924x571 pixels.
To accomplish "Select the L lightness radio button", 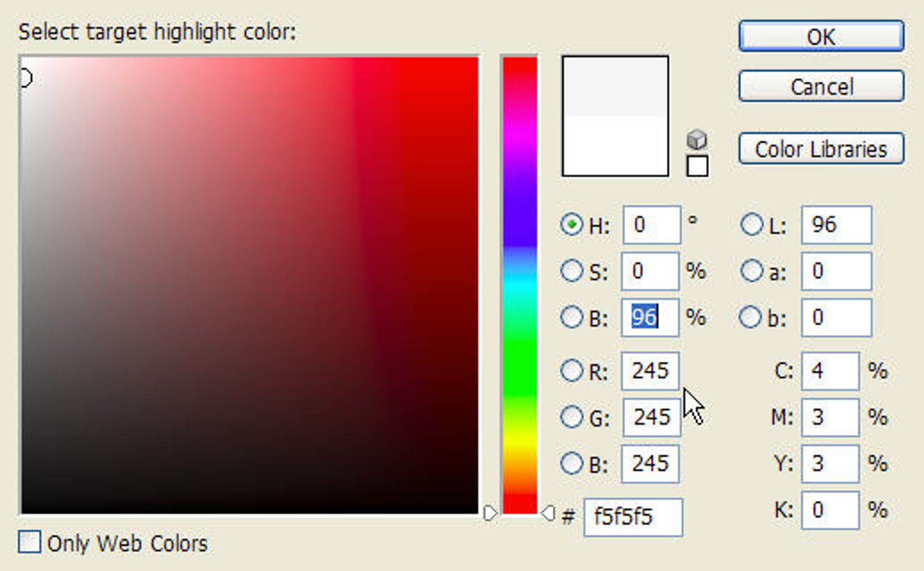I will click(752, 225).
